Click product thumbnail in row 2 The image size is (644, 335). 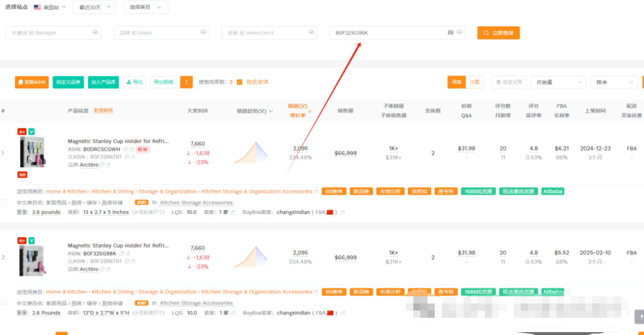[32, 260]
